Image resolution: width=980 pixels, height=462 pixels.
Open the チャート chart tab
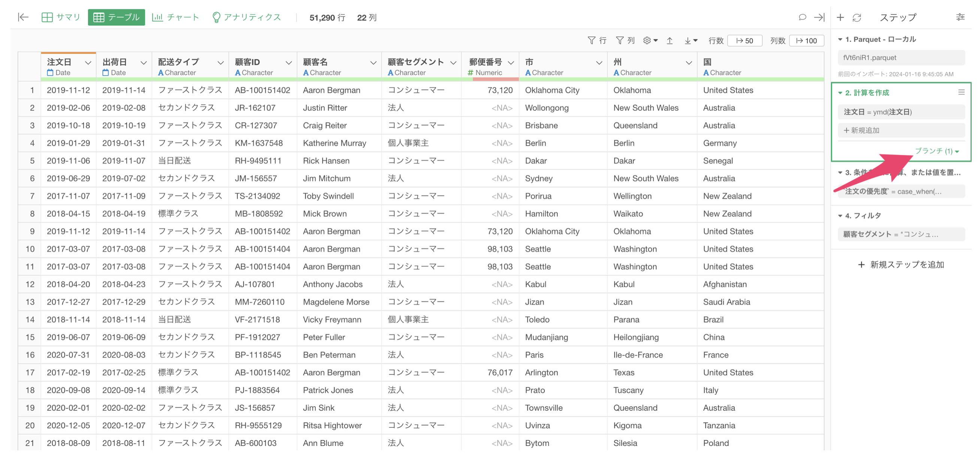175,17
